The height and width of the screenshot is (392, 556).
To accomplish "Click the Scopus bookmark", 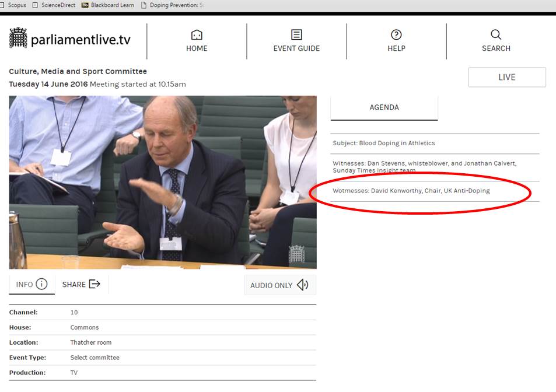I will coord(13,5).
